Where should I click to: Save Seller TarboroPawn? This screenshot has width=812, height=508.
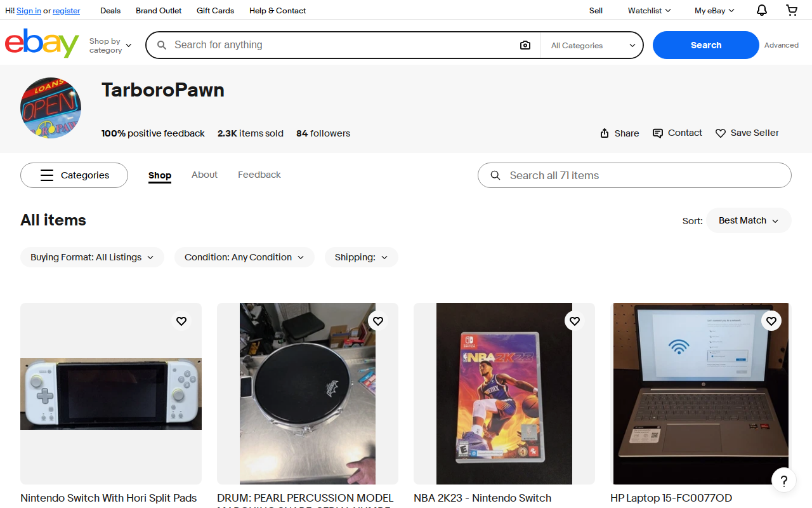(x=747, y=133)
